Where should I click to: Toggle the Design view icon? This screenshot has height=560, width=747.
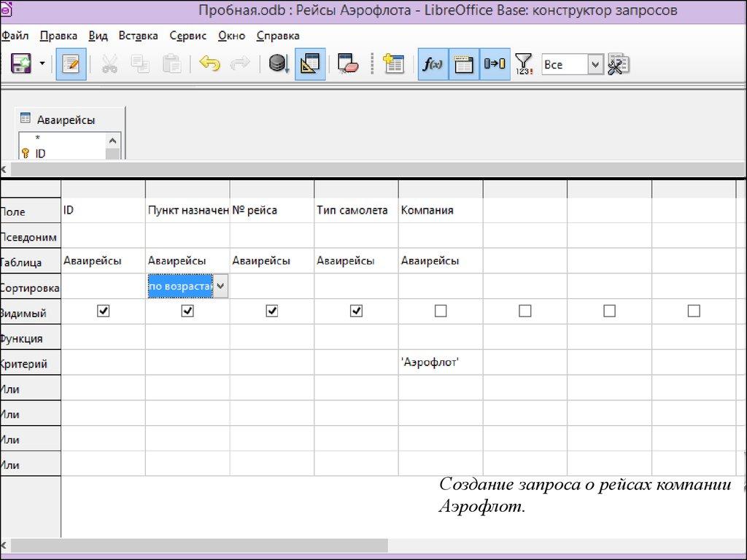[x=310, y=64]
